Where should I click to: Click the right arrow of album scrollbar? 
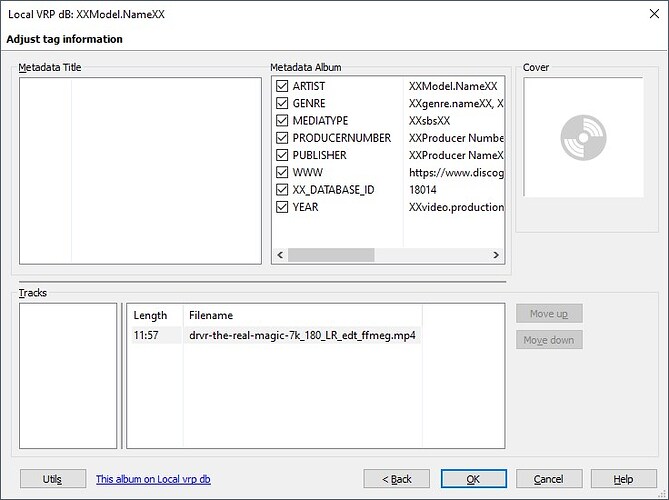pyautogui.click(x=496, y=255)
